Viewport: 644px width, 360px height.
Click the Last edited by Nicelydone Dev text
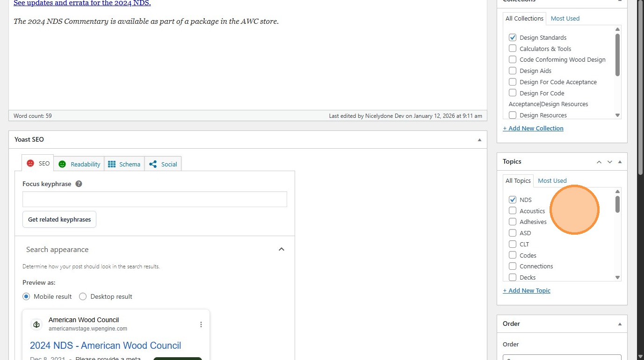[x=405, y=116]
